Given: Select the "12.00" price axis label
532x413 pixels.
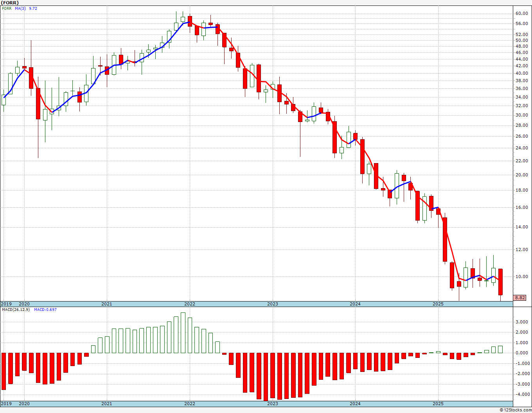Looking at the screenshot, I should (521, 250).
